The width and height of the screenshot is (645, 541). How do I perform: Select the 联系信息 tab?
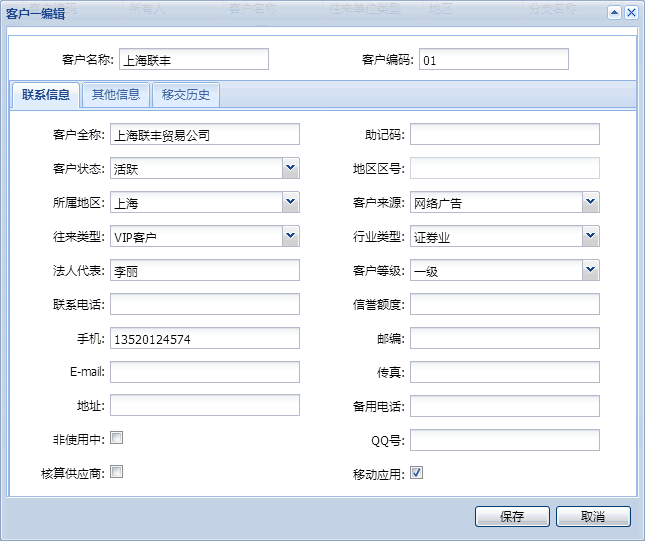pyautogui.click(x=45, y=95)
